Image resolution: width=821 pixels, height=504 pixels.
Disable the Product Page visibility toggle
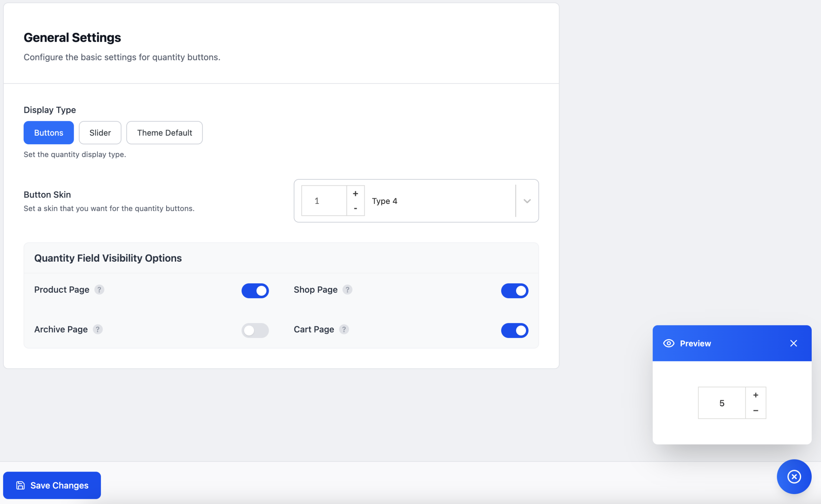[255, 291]
